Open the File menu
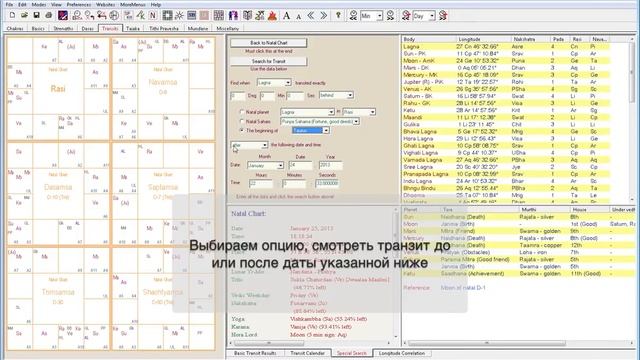This screenshot has width=640, height=360. point(9,4)
